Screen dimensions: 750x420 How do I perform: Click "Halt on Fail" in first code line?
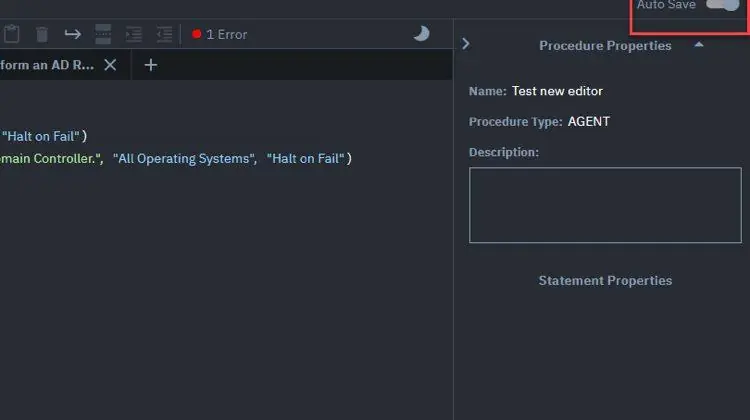point(41,136)
